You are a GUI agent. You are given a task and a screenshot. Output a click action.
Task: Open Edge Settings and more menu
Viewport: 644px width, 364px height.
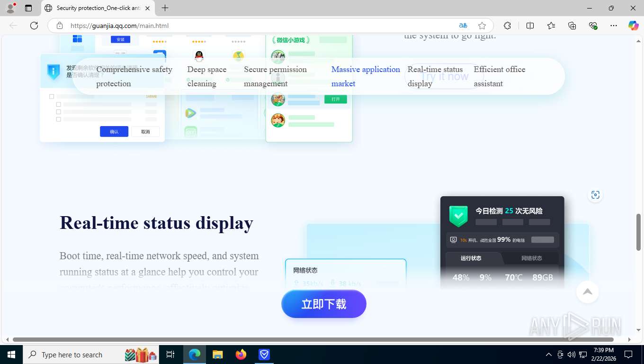[614, 26]
